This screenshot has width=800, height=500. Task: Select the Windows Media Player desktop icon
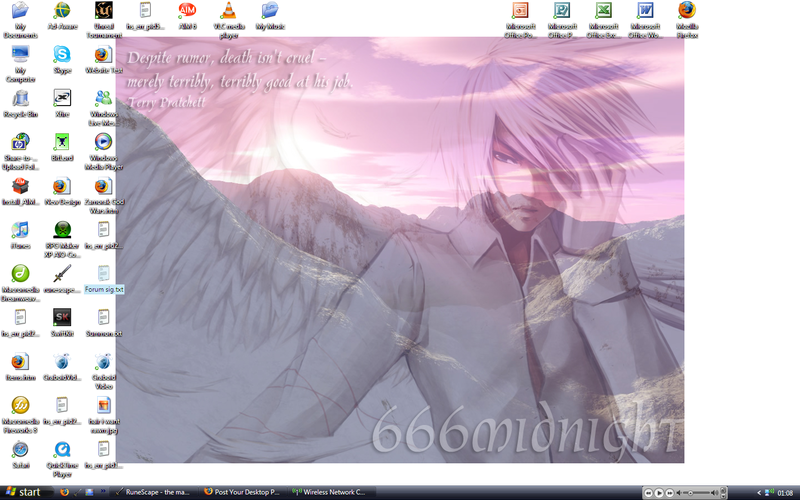pyautogui.click(x=104, y=152)
